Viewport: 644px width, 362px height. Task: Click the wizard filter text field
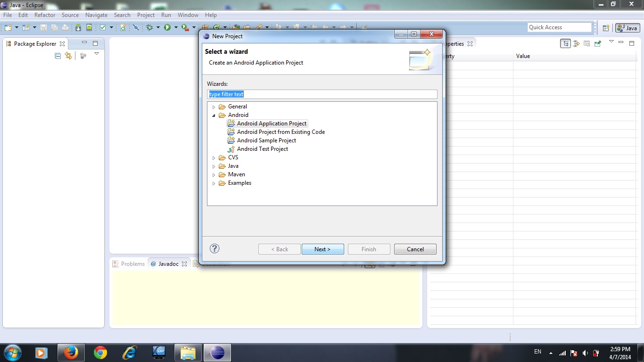(322, 94)
